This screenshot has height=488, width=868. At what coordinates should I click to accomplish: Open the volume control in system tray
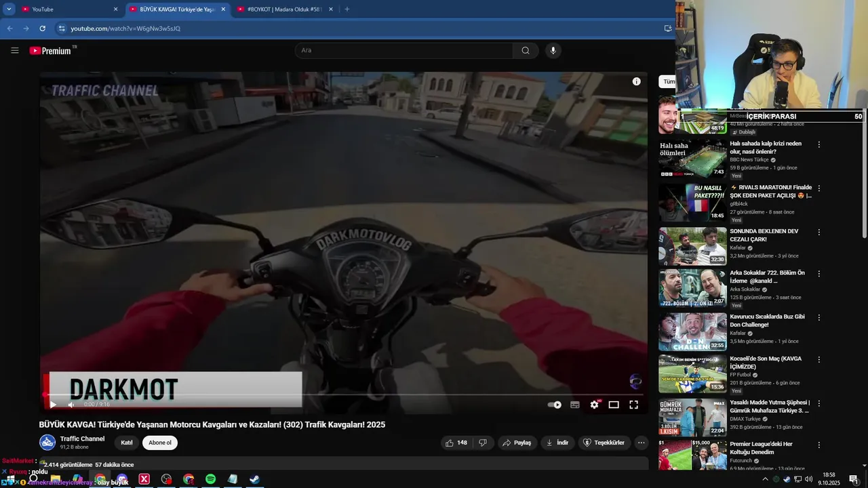(808, 479)
